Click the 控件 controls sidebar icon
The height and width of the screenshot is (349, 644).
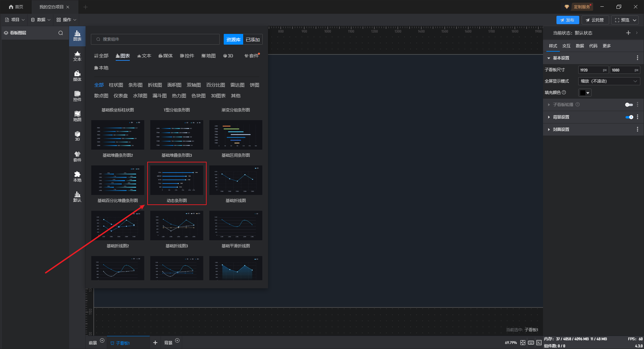[77, 96]
